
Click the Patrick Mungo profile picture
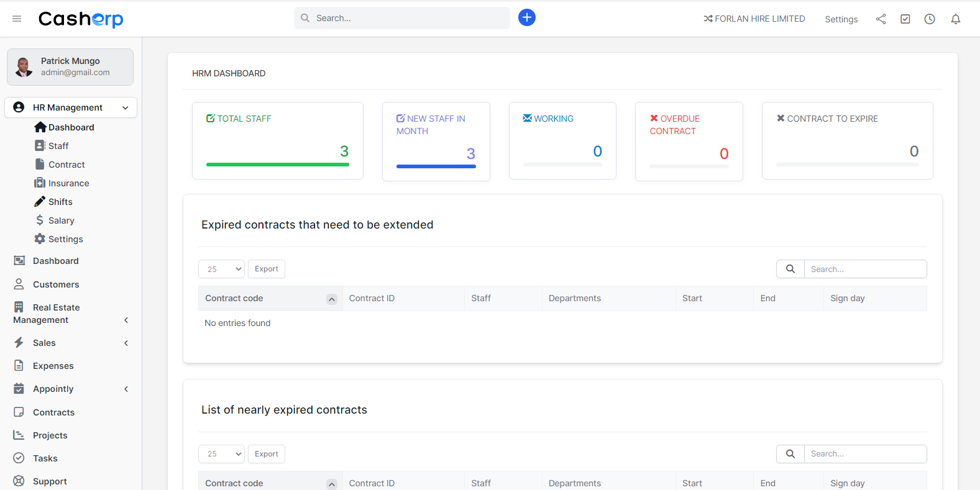[x=24, y=67]
